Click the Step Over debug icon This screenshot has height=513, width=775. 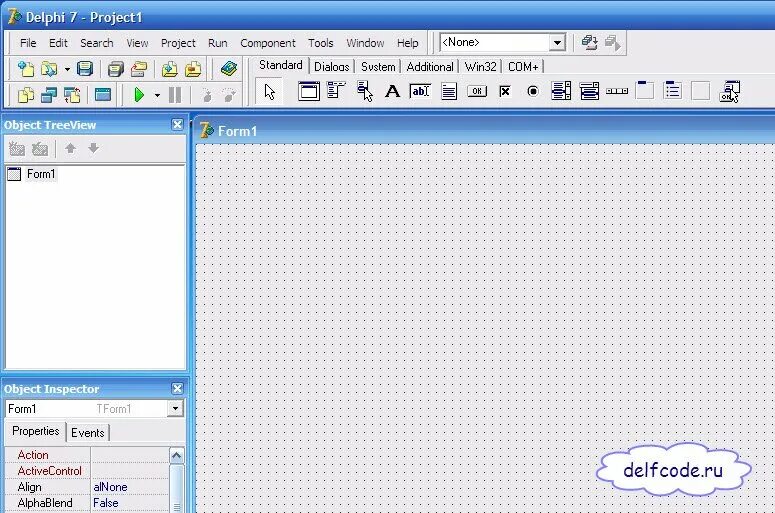click(x=229, y=95)
